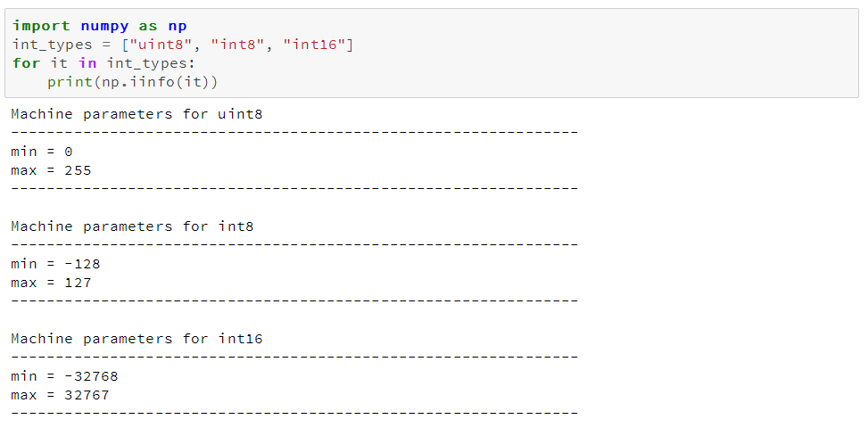The height and width of the screenshot is (436, 868).
Task: Click the 'Machine parameters for int16' heading
Action: (136, 339)
